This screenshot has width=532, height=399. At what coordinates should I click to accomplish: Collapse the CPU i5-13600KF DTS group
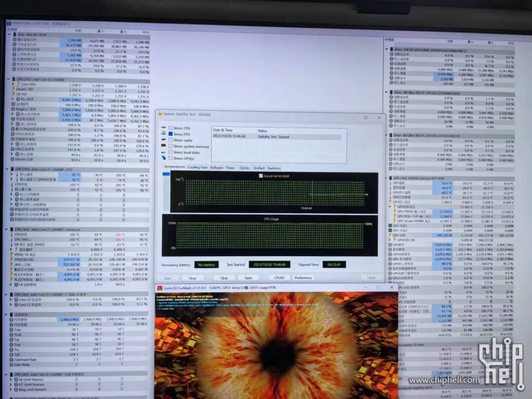7,169
